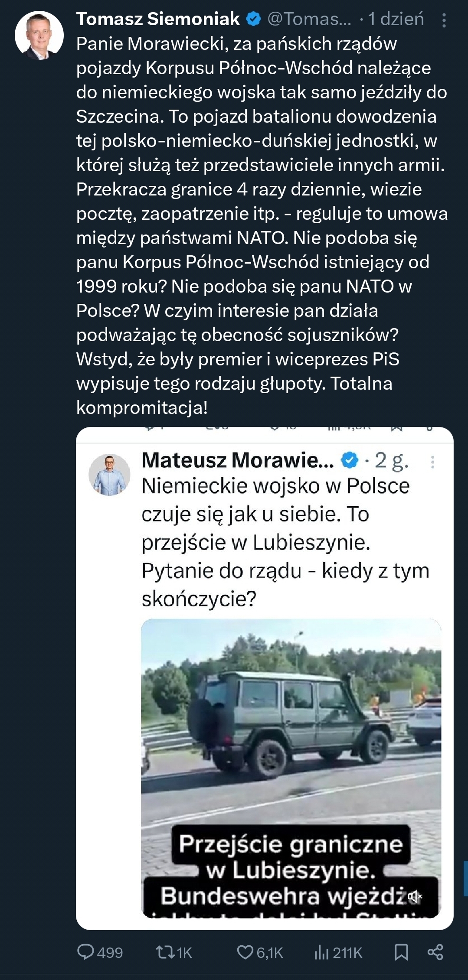Open replies via the comment bubble icon
The width and height of the screenshot is (468, 980).
[85, 952]
